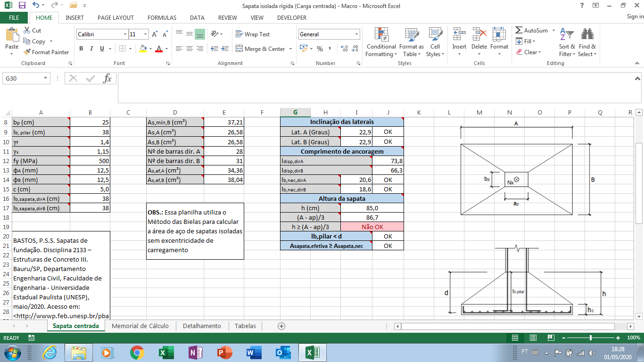Launch Google Chrome from the taskbar
The image size is (644, 362).
tap(137, 352)
